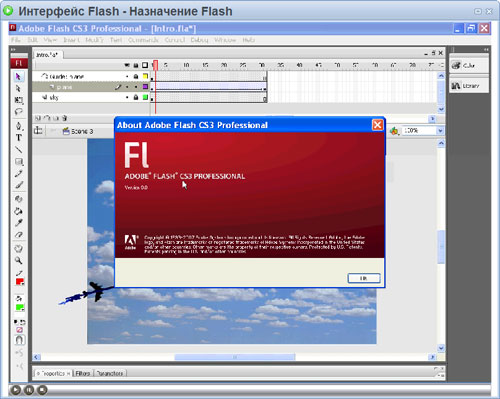Switch to the Filters tab
Image resolution: width=500 pixels, height=399 pixels.
click(83, 373)
